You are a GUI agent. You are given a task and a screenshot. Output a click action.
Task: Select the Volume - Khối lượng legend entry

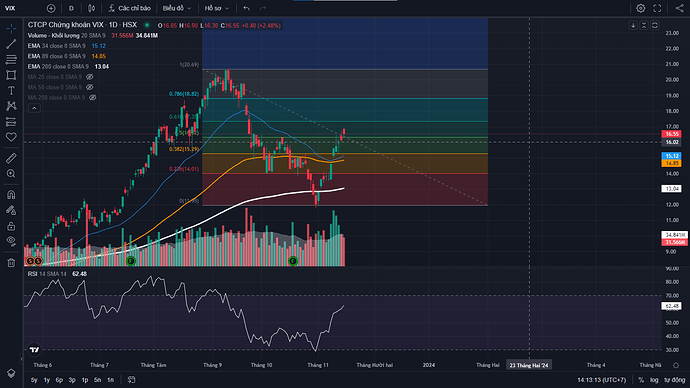[x=66, y=36]
